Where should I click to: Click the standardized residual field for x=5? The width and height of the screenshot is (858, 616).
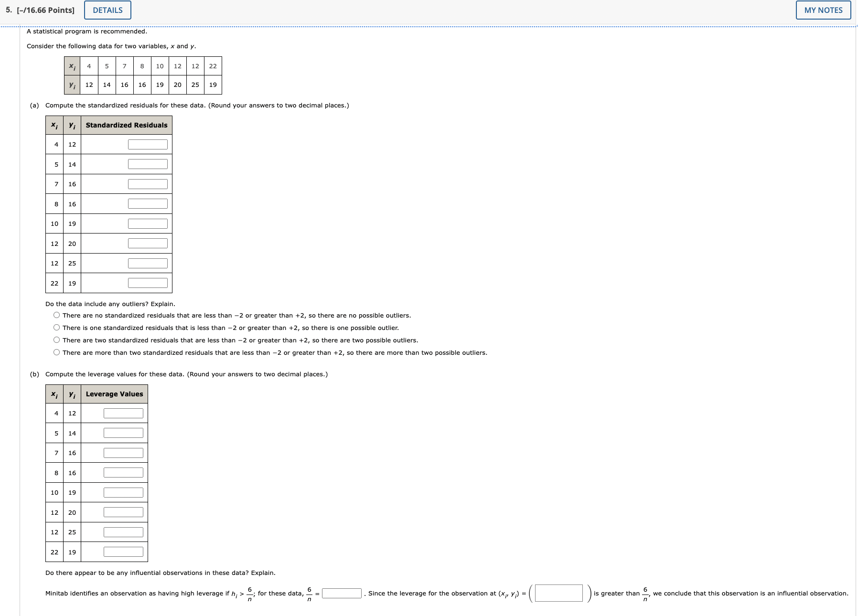click(x=147, y=163)
